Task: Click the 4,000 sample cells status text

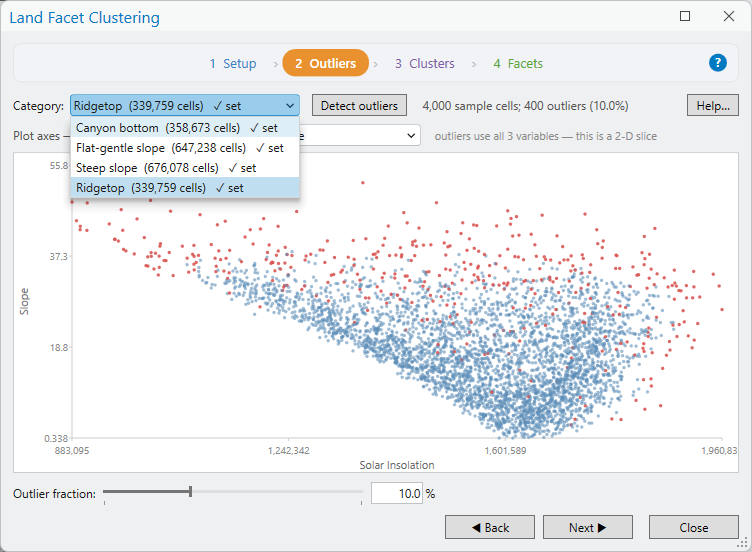Action: pyautogui.click(x=525, y=106)
